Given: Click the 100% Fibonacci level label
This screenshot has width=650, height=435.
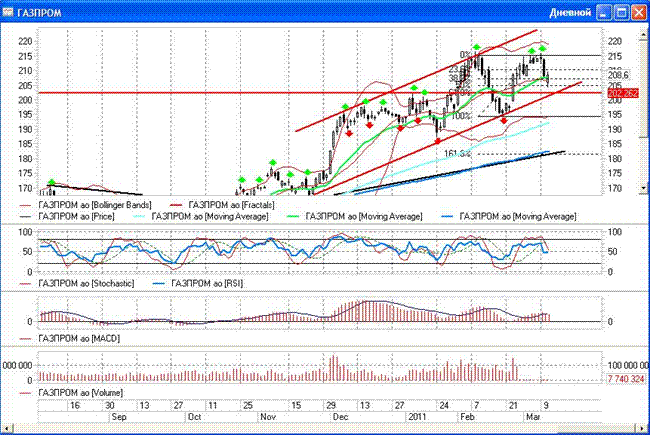Looking at the screenshot, I should tap(461, 116).
